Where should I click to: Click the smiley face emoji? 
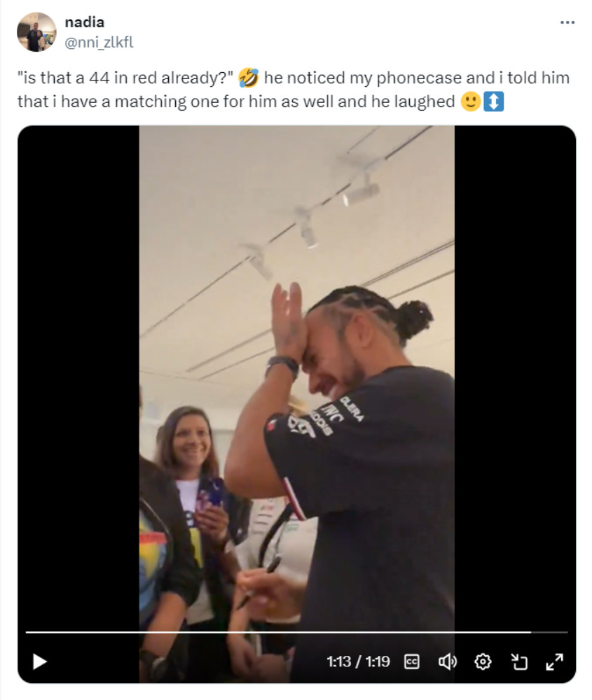pyautogui.click(x=471, y=101)
